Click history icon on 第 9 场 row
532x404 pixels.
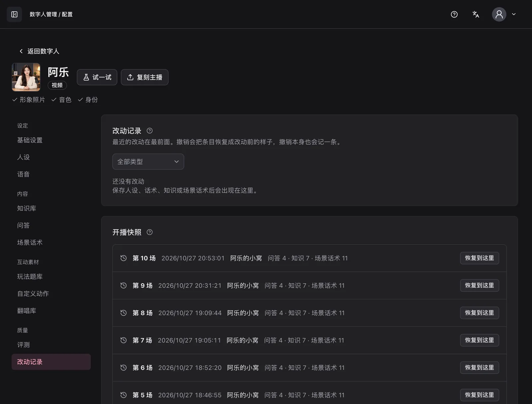(123, 285)
